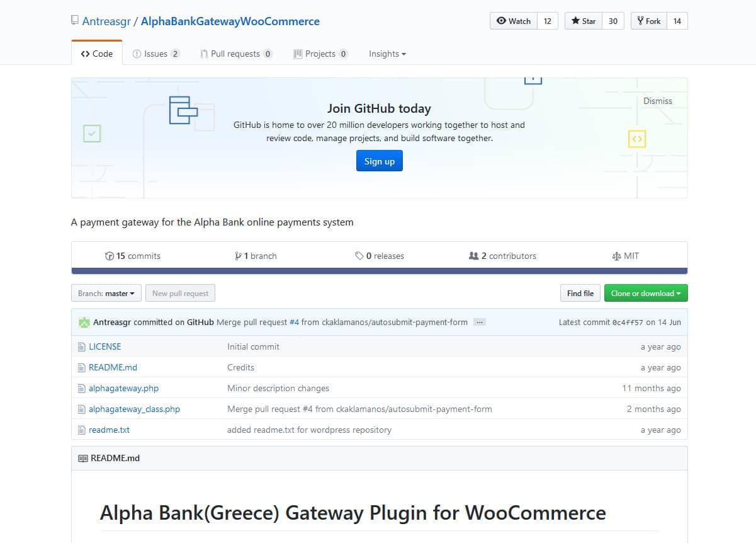Viewport: 756px width, 543px height.
Task: Click the file icon beside alphagateway.php
Action: tap(81, 388)
